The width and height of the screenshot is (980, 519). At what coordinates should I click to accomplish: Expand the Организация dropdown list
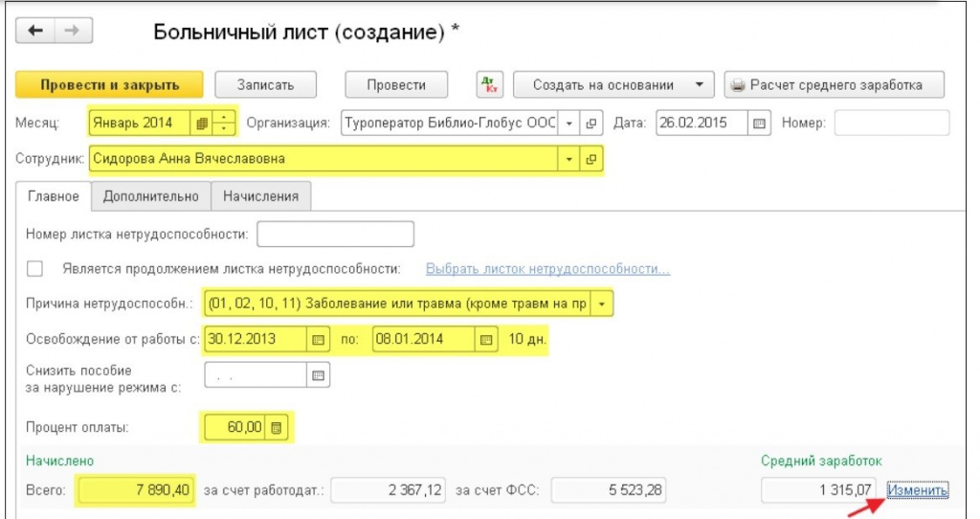pos(568,124)
